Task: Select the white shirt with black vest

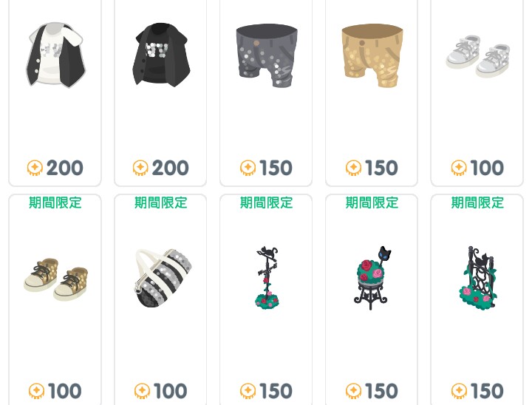Action: tap(55, 55)
